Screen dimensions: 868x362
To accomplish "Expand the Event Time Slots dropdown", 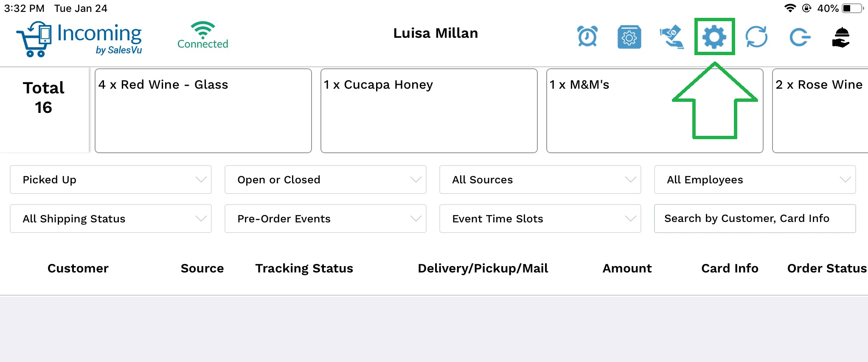I will 540,219.
